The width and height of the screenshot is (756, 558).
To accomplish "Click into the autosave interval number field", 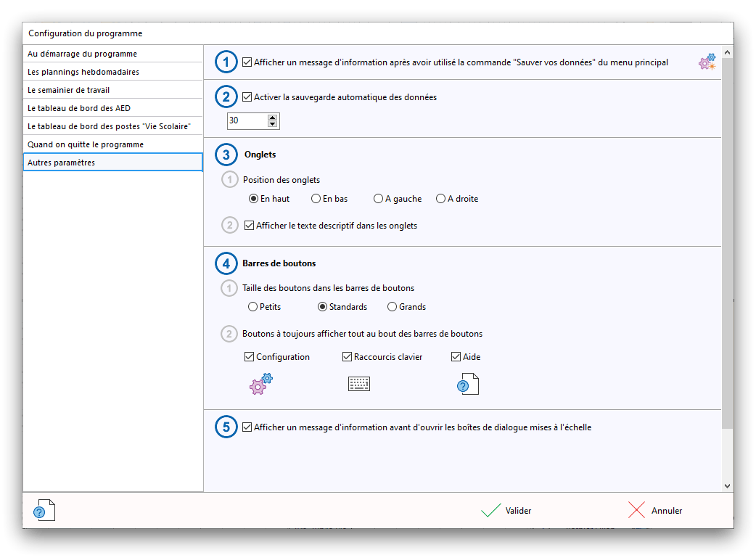I will (x=246, y=121).
